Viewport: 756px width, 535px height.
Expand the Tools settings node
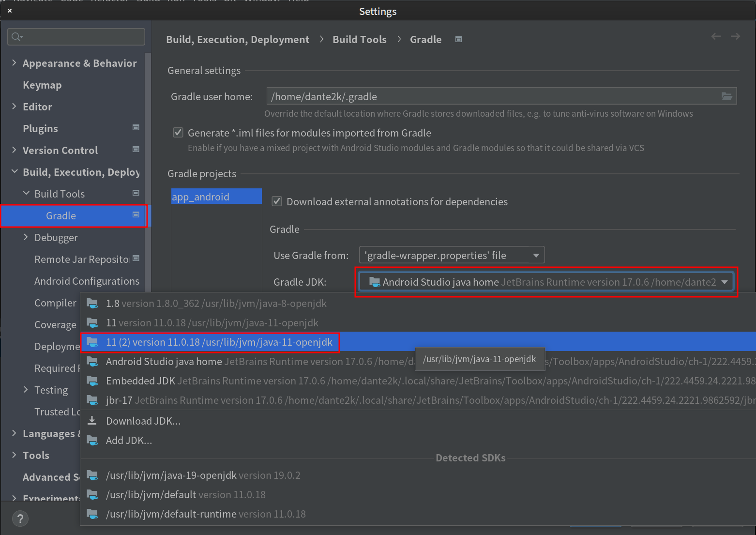14,455
